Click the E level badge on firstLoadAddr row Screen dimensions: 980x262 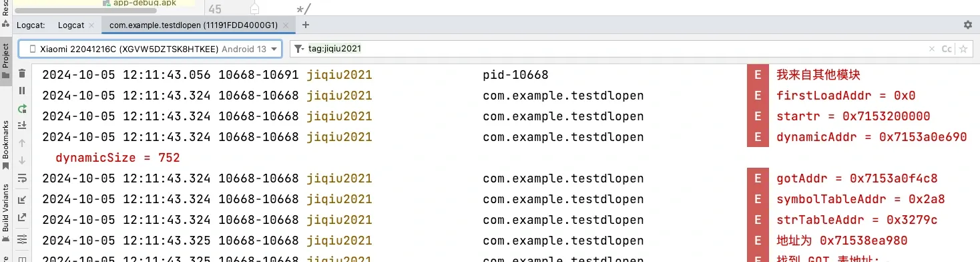click(x=757, y=96)
